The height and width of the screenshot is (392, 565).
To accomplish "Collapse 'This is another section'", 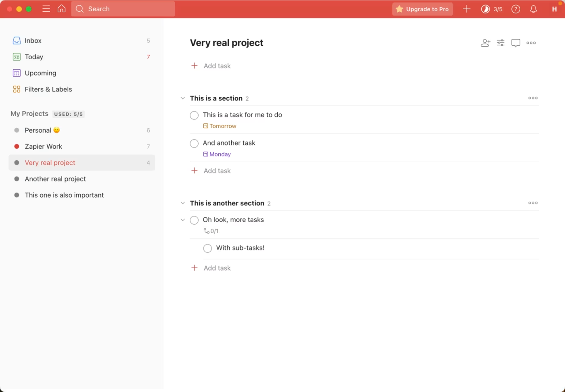I will click(182, 203).
